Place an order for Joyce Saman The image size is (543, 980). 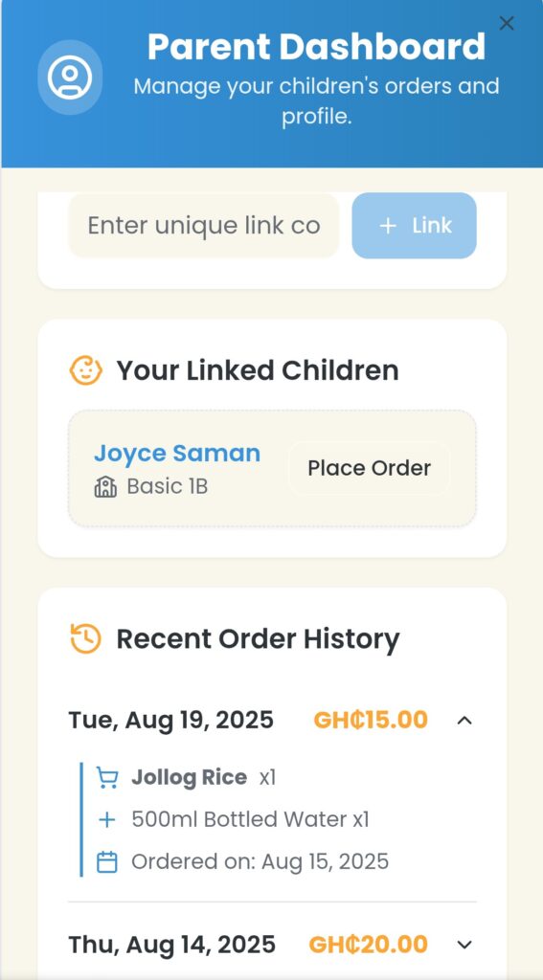(x=369, y=468)
